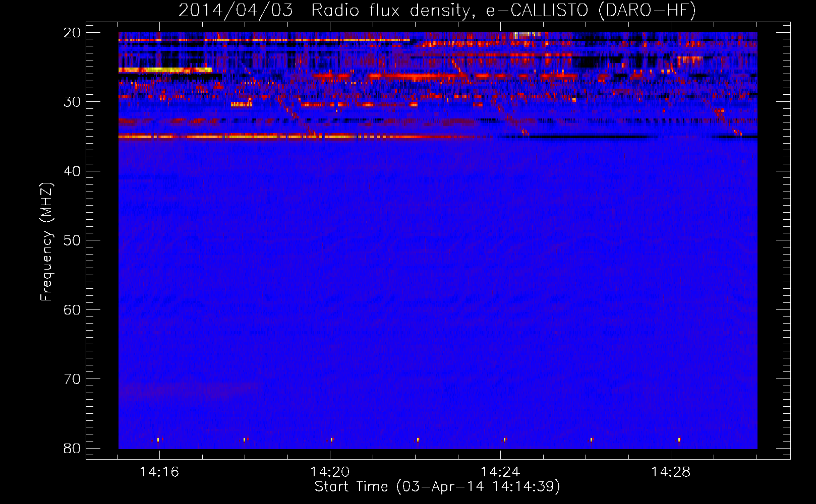Click the 50 frequency tick label
Screen dimensions: 816x504
[x=72, y=240]
